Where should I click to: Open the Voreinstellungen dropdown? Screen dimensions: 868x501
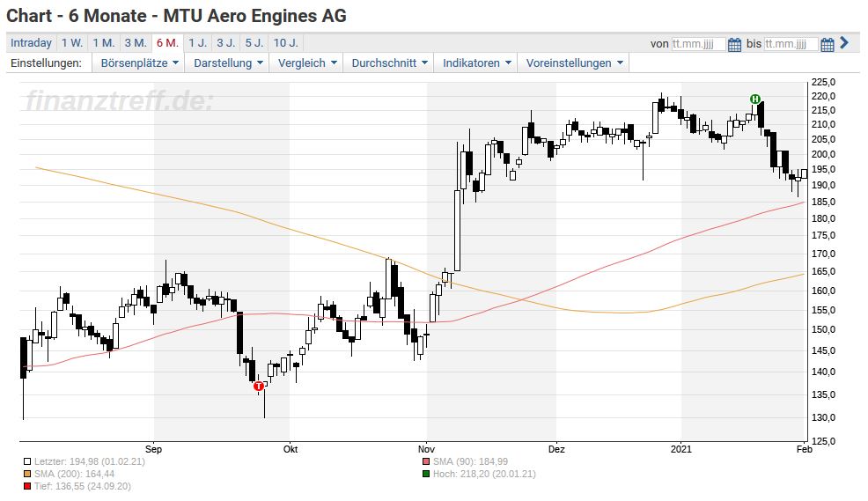(574, 63)
